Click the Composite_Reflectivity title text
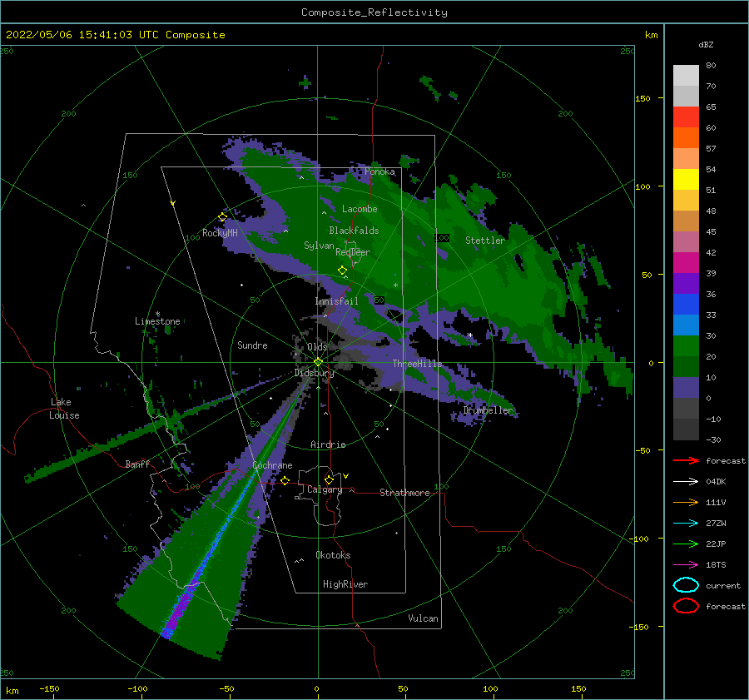Viewport: 749px width, 700px height. 374,12
